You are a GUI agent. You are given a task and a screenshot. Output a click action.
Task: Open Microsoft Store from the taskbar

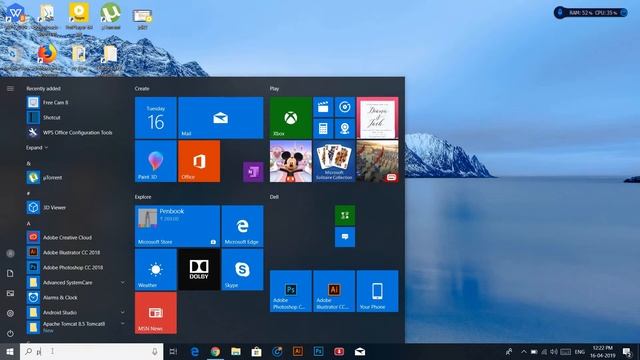pyautogui.click(x=256, y=351)
